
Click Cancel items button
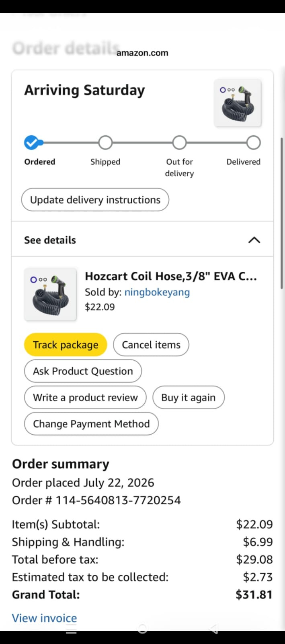[151, 345]
